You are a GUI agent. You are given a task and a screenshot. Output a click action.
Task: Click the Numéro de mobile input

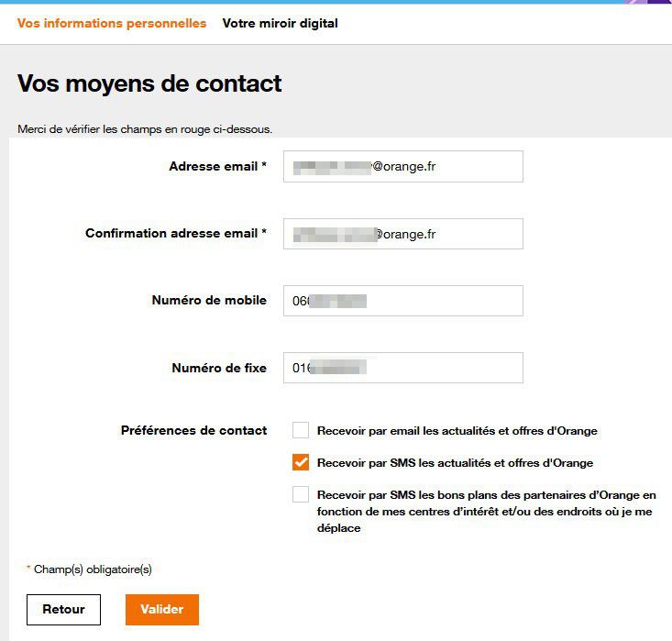(x=402, y=301)
